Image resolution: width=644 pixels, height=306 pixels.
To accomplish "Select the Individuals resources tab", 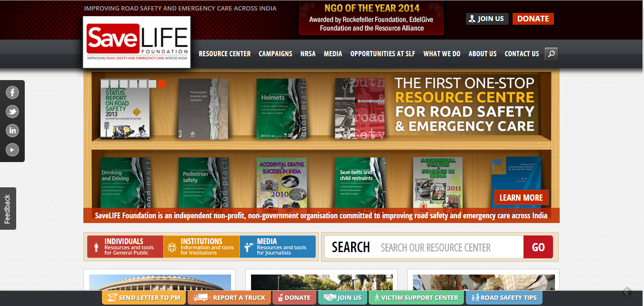I will tap(125, 247).
